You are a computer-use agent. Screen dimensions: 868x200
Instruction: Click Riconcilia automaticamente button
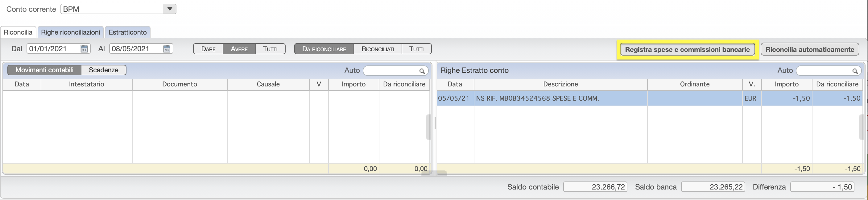tap(810, 50)
